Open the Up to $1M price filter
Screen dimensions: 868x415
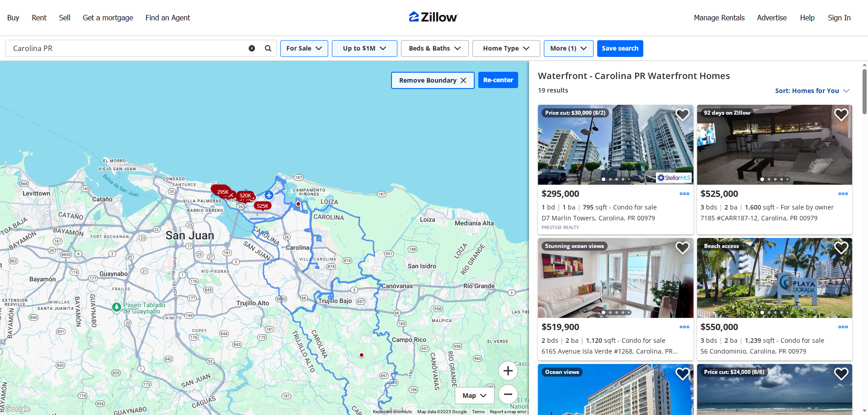coord(364,48)
